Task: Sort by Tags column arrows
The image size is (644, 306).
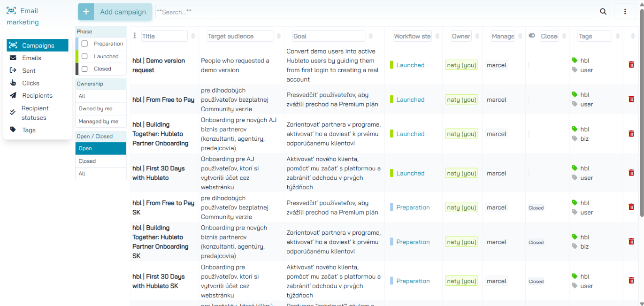Action: (x=617, y=36)
